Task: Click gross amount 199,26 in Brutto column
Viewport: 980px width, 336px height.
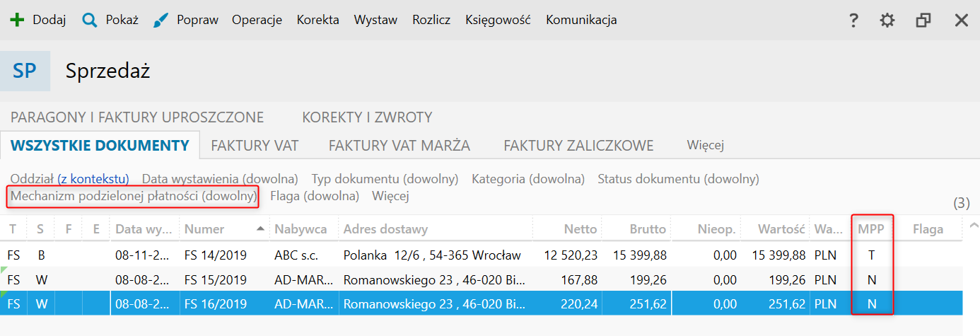Action: [x=650, y=280]
